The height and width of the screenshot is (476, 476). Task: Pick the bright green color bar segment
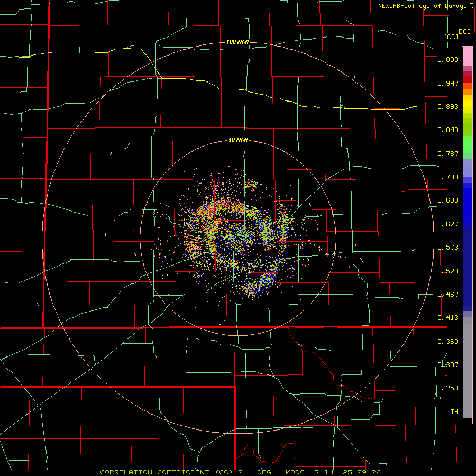(467, 144)
